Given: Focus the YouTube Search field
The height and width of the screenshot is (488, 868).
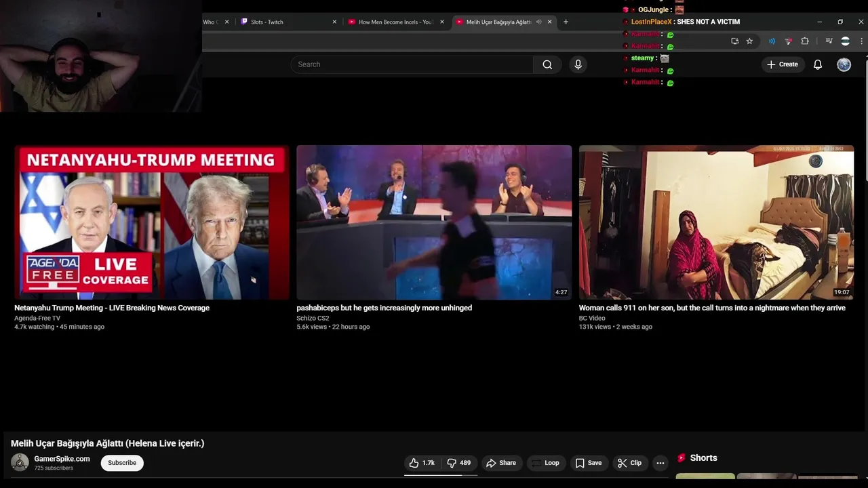Looking at the screenshot, I should pos(412,64).
